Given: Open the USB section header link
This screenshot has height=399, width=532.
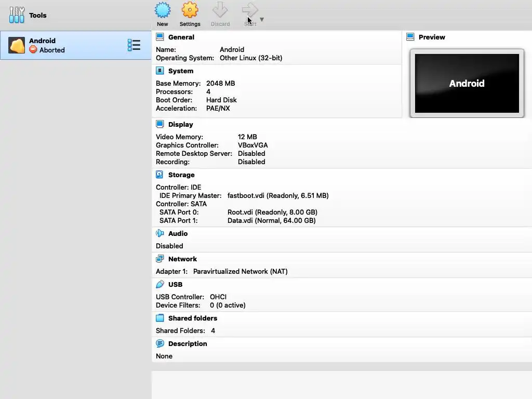Looking at the screenshot, I should point(176,284).
